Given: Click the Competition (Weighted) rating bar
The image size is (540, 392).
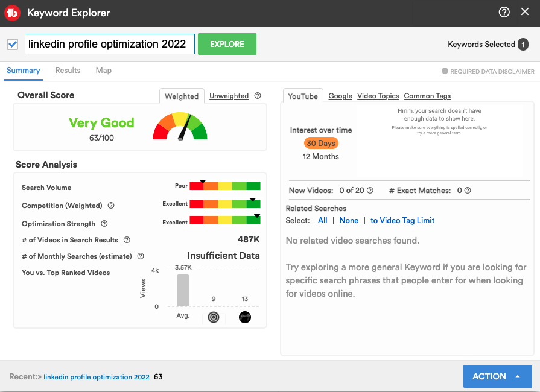Looking at the screenshot, I should tap(225, 203).
